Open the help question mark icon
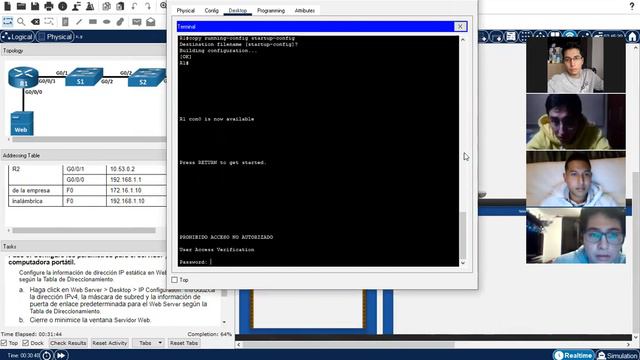This screenshot has height=360, width=640. tap(632, 6)
